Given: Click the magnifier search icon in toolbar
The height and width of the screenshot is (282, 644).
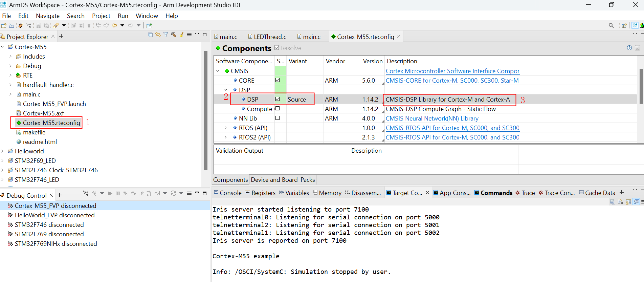Looking at the screenshot, I should coord(611,25).
